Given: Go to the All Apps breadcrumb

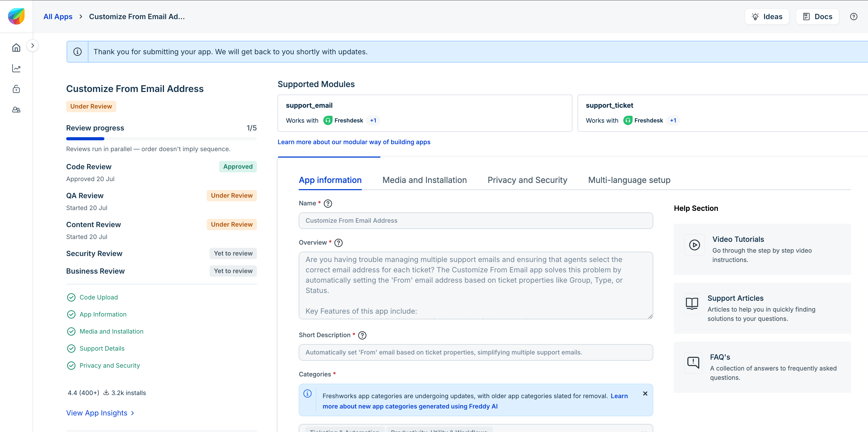Looking at the screenshot, I should 58,17.
